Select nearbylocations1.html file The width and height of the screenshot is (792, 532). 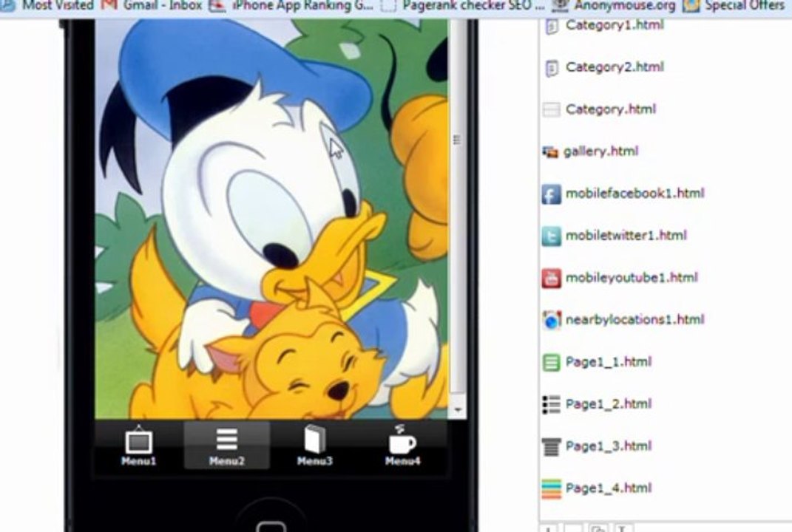pyautogui.click(x=635, y=319)
